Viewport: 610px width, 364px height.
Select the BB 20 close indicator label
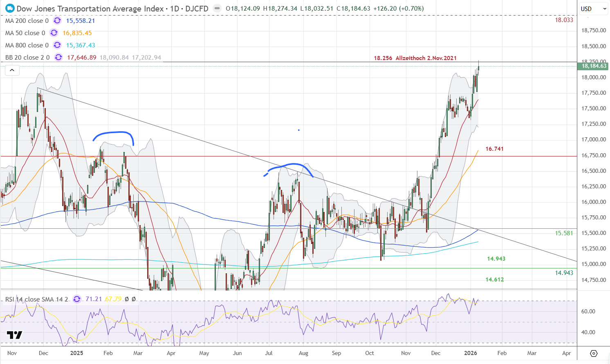[27, 58]
